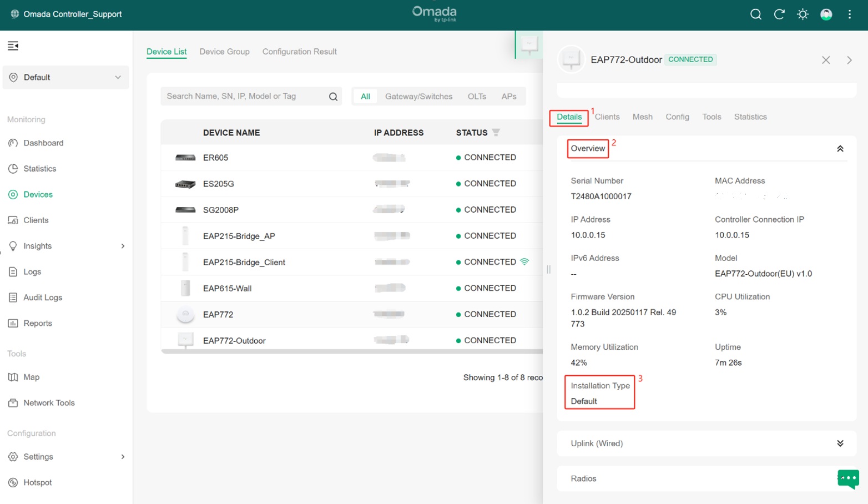Filter by Gateway/Switches
This screenshot has width=868, height=504.
(418, 96)
